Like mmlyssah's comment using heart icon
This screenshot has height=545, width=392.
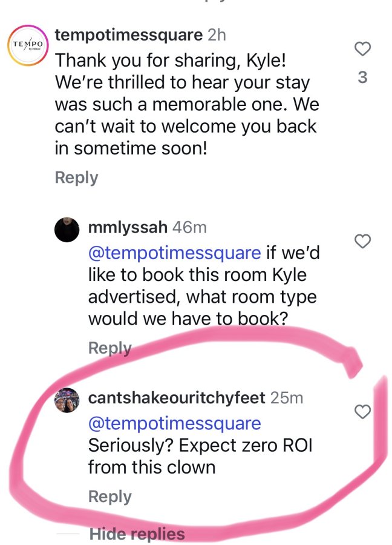362,241
